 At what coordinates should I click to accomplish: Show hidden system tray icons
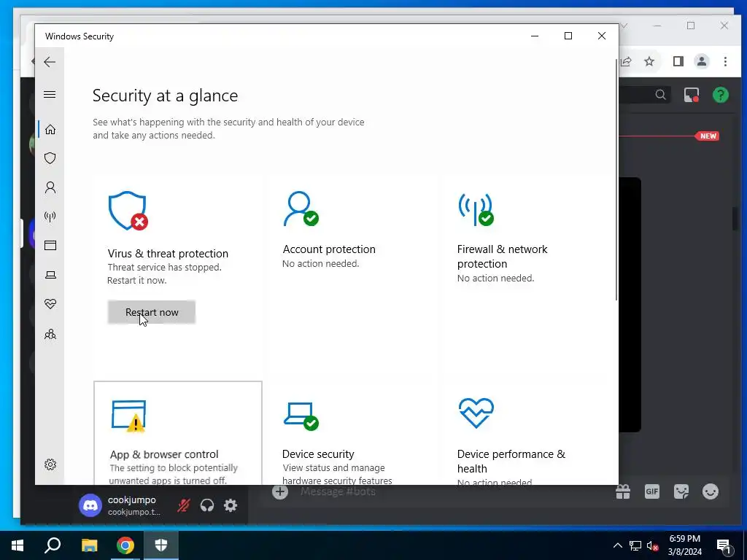click(617, 545)
